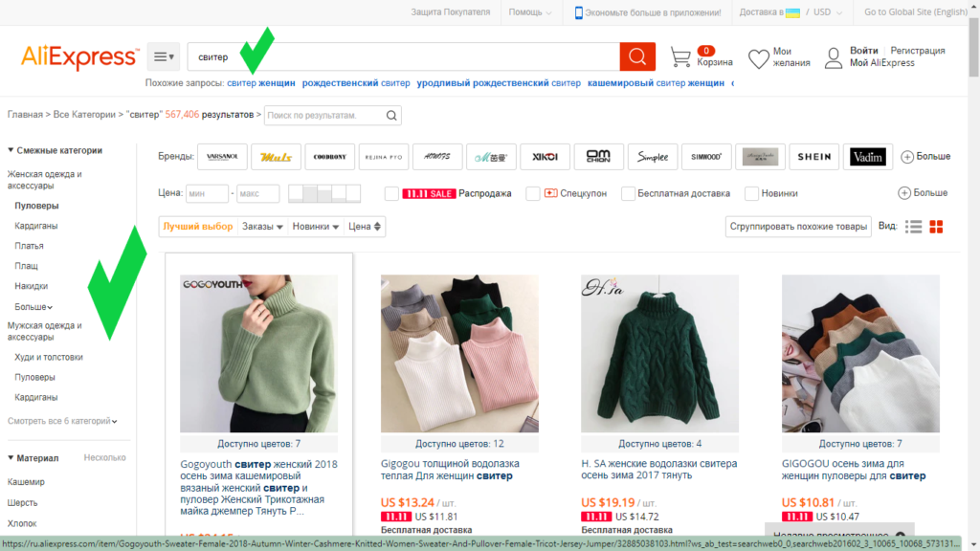Switch to grid view icon
The width and height of the screenshot is (980, 551).
pos(937,227)
